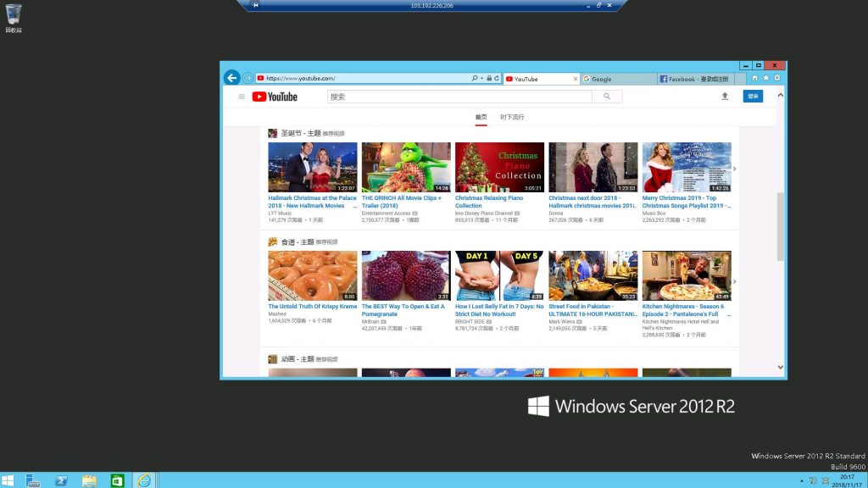Click the page scrollbar up arrow

tap(780, 95)
